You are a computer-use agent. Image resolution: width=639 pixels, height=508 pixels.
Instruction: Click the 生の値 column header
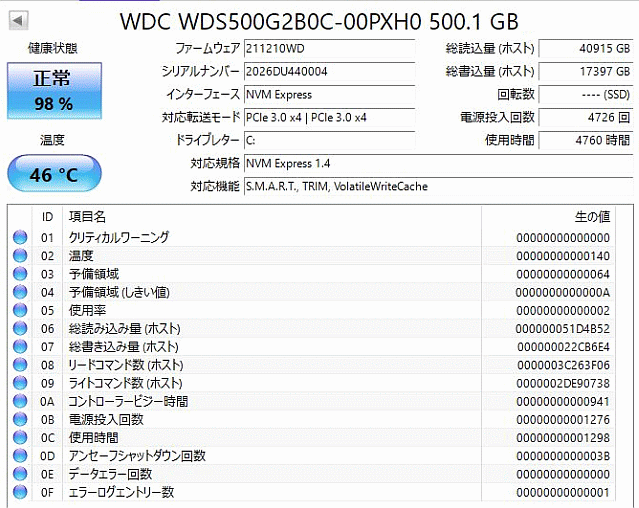tap(548, 217)
